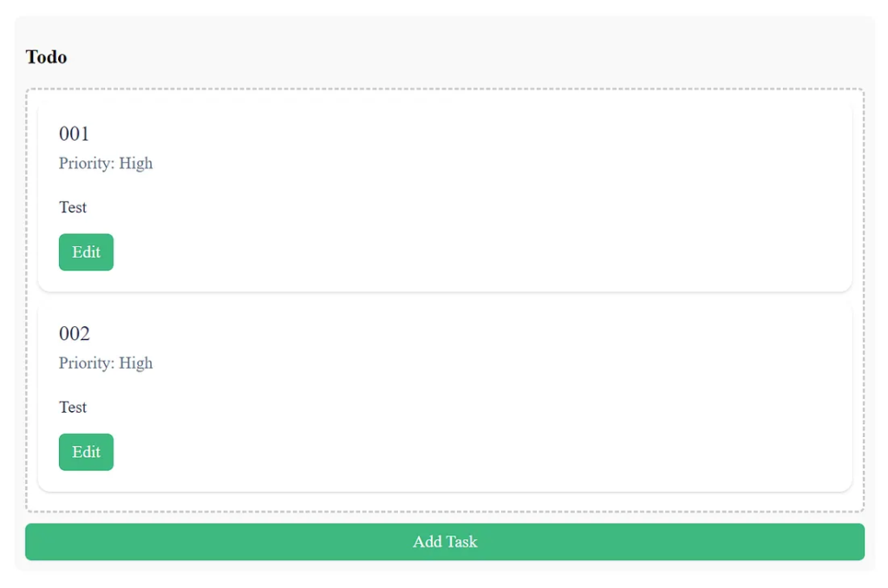
Task: Select the task title "001"
Action: point(75,134)
